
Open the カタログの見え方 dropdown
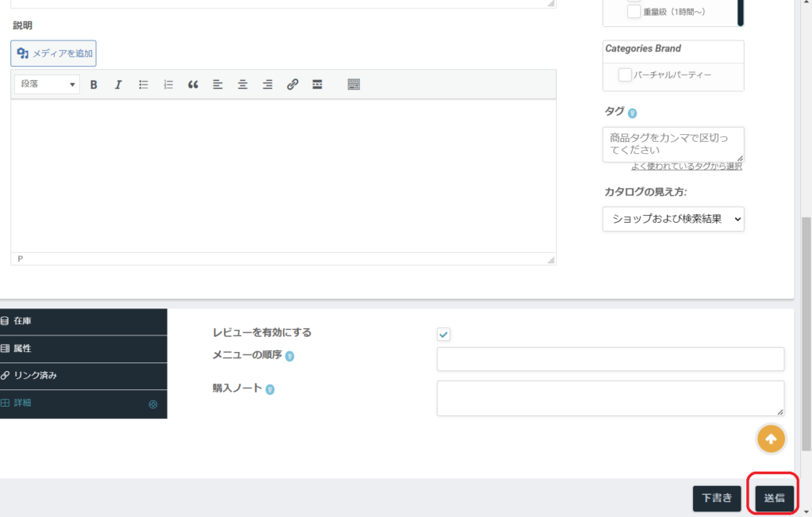pos(673,219)
